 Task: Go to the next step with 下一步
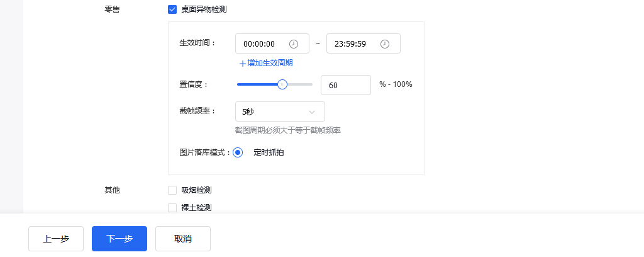(x=119, y=239)
